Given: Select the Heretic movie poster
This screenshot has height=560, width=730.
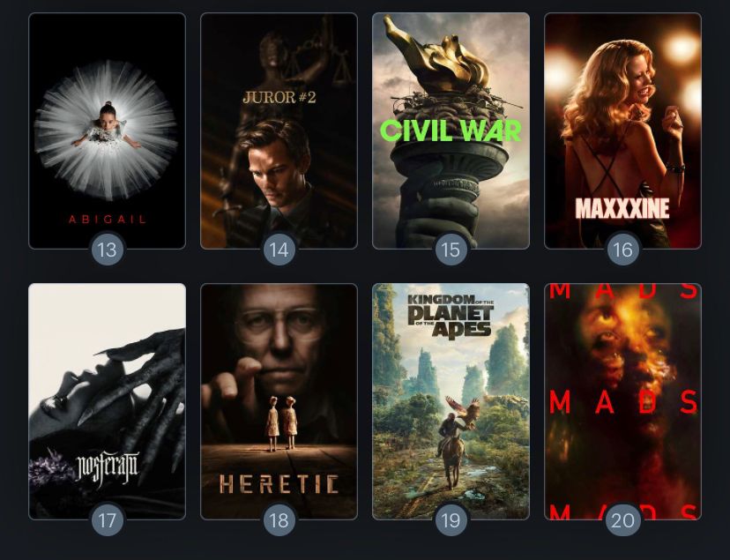Looking at the screenshot, I should 279,401.
